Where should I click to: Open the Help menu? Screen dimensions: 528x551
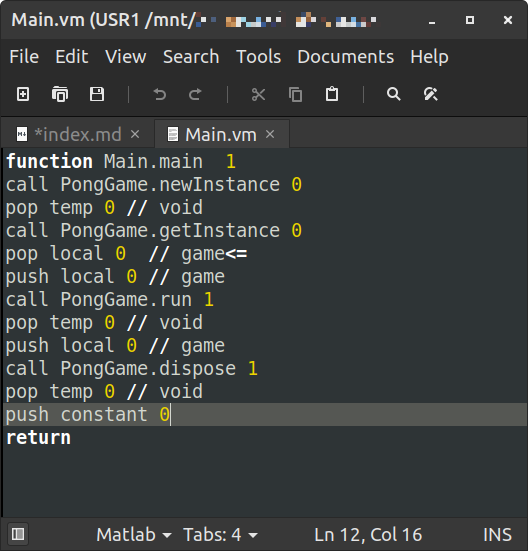[429, 57]
